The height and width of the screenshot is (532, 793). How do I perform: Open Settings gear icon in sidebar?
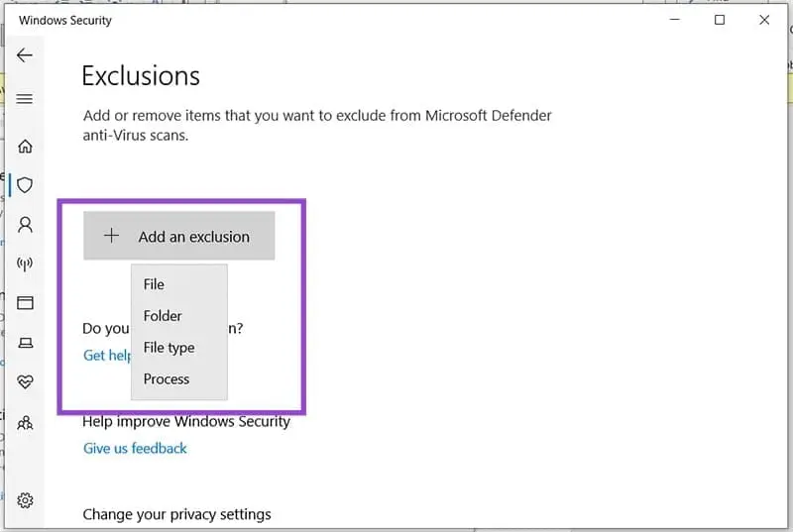coord(25,500)
